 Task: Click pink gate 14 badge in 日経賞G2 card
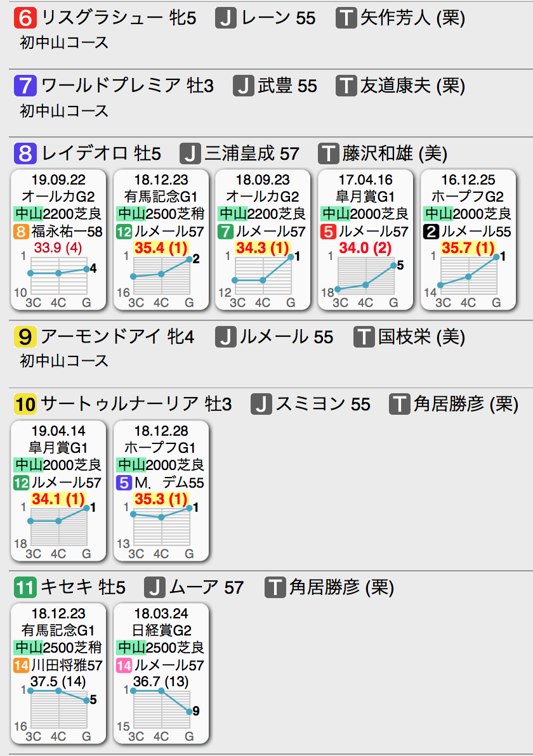(x=124, y=666)
